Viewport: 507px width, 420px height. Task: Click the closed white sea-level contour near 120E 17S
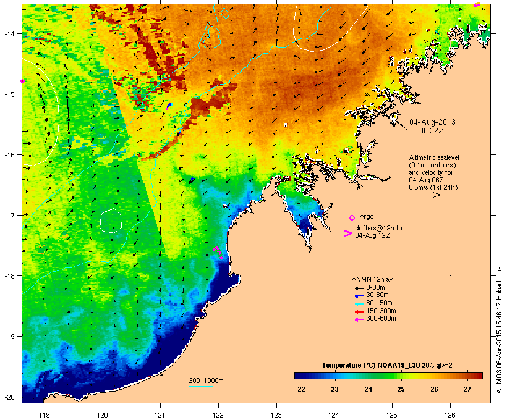(111, 220)
